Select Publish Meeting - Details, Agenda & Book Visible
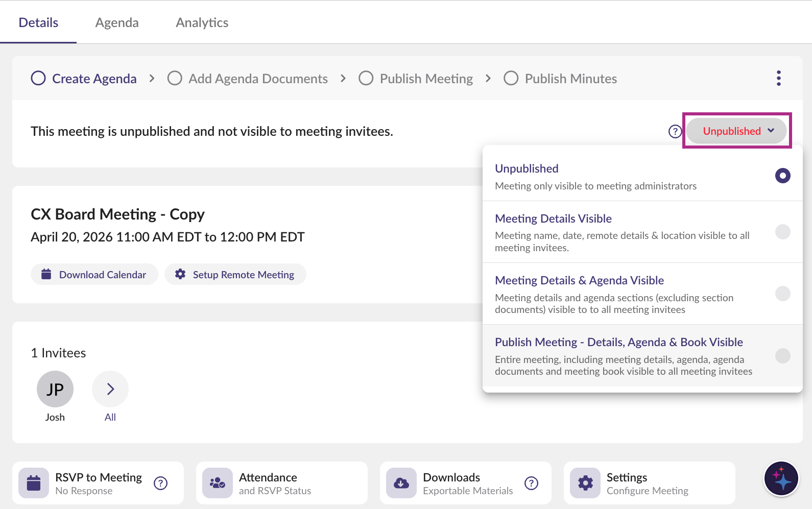This screenshot has width=812, height=509. (x=782, y=355)
